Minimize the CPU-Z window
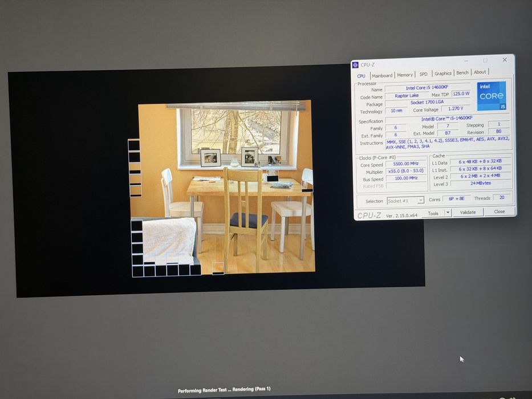 467,60
